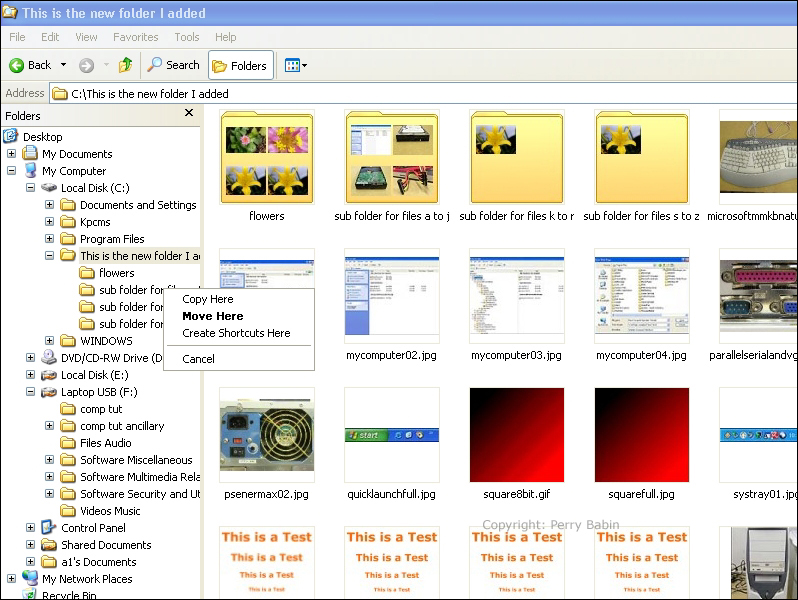Select the flowers folder in the tree
Viewport: 798px width, 600px height.
pyautogui.click(x=107, y=273)
